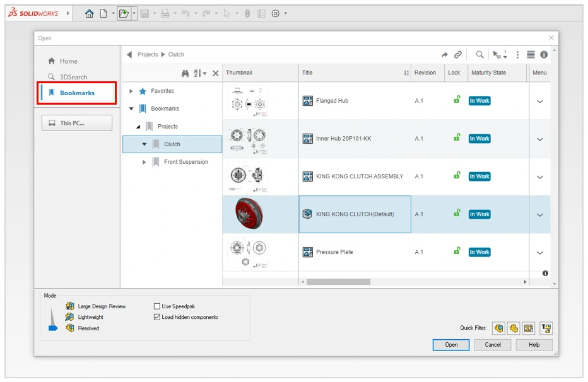The image size is (588, 382).
Task: Click the Open document toolbar icon
Action: tap(124, 13)
